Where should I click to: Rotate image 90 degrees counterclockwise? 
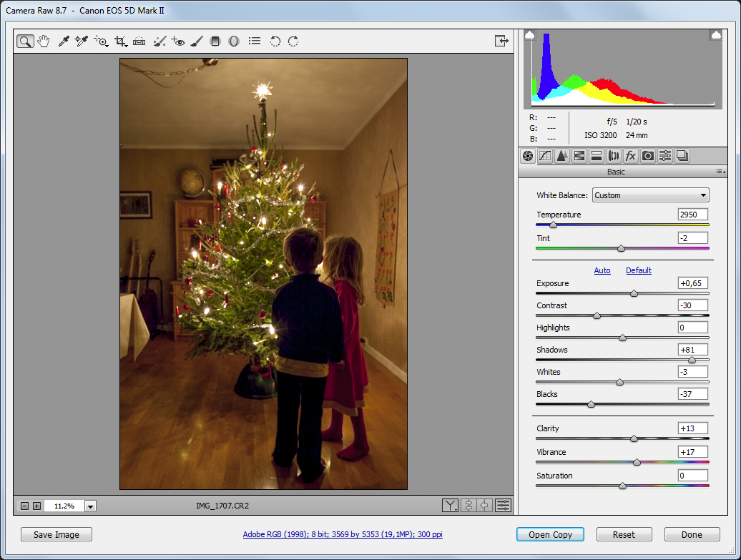click(275, 41)
